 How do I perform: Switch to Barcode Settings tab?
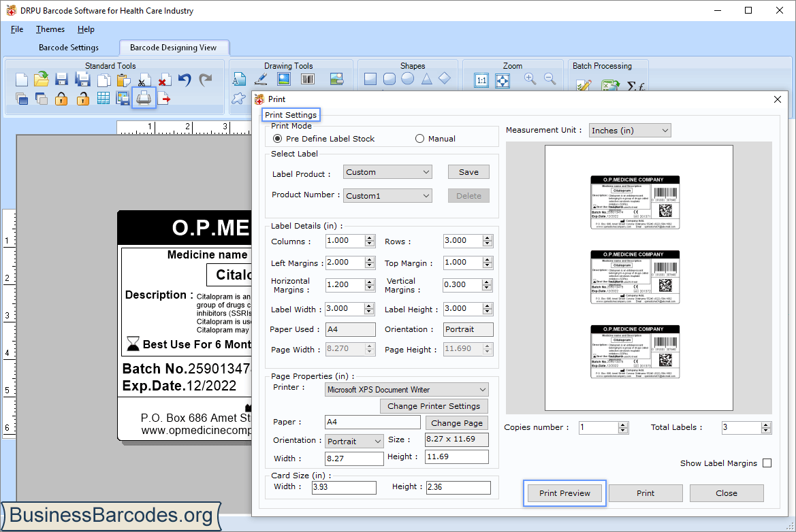pos(69,48)
